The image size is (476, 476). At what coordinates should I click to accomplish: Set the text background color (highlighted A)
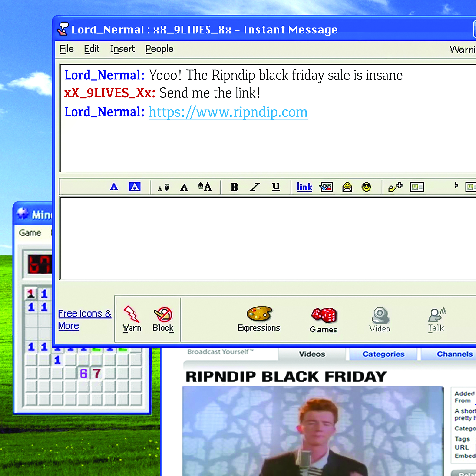click(x=135, y=187)
